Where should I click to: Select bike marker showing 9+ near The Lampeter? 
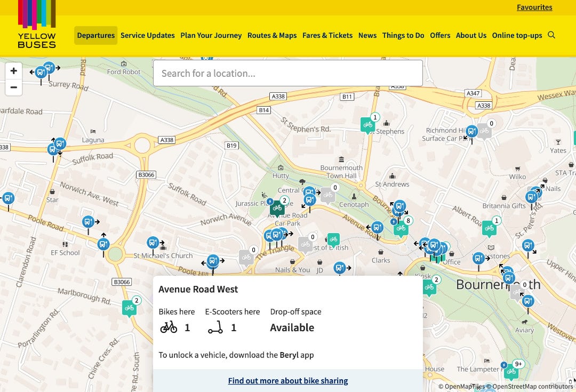click(511, 372)
